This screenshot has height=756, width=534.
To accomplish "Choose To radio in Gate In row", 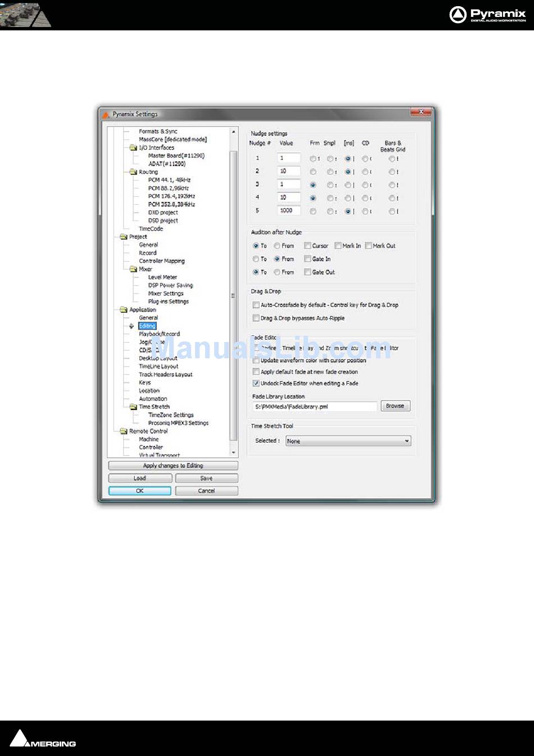I will 256,259.
